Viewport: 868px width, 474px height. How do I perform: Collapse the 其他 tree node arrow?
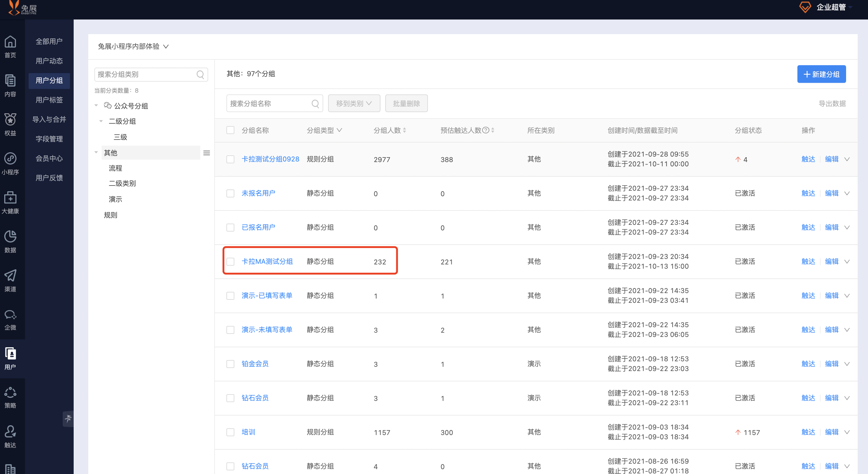96,153
